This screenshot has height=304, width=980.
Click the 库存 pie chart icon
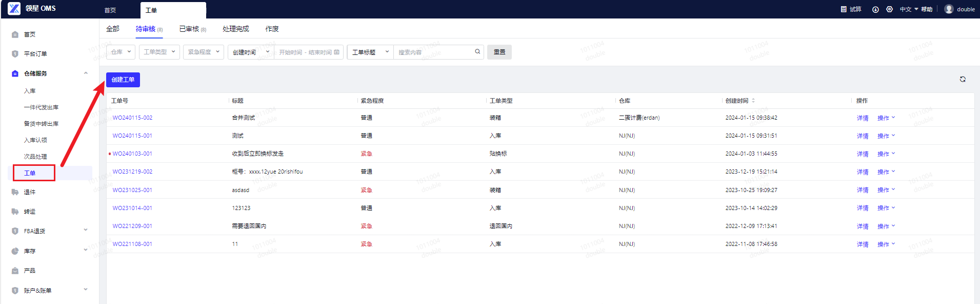click(15, 251)
